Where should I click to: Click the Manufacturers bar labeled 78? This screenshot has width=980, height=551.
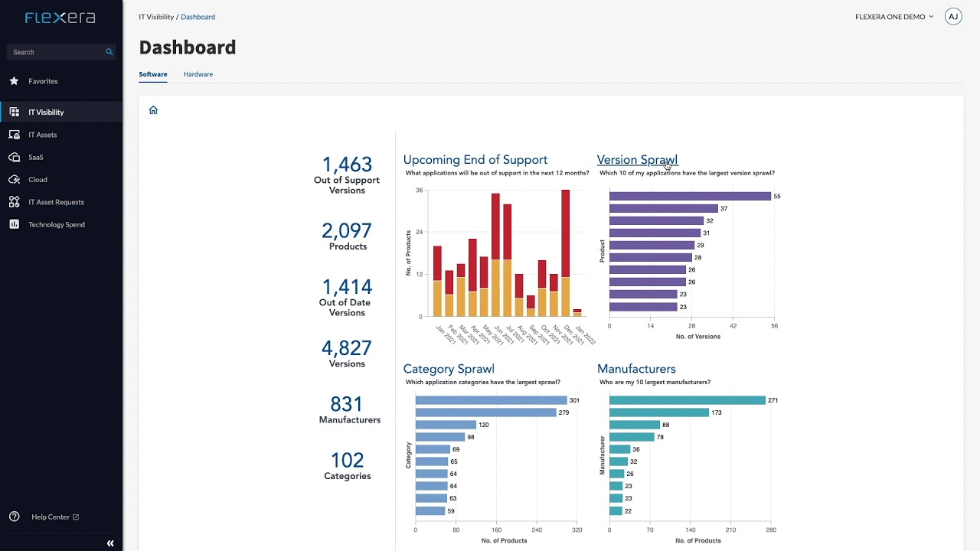point(632,437)
